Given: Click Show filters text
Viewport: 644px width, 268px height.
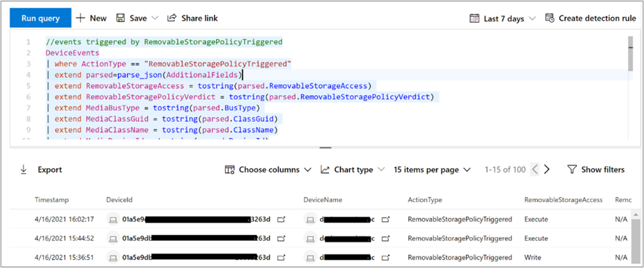Looking at the screenshot, I should pyautogui.click(x=603, y=170).
